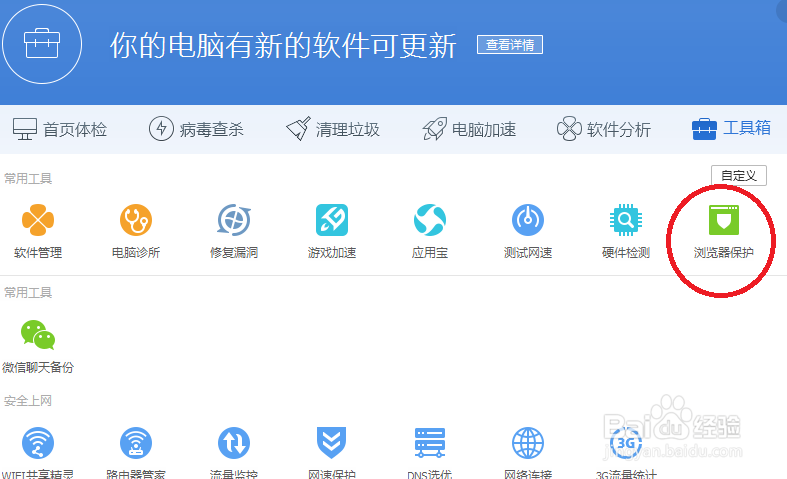Open 微信聊天备份 WeChat icon
Viewport: 787px width, 479px height.
(x=38, y=334)
